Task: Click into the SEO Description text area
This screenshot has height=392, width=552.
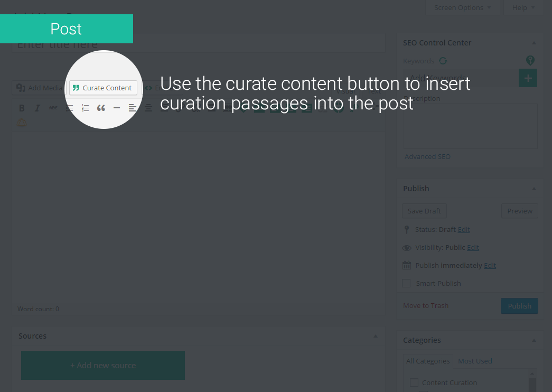Action: pos(470,126)
